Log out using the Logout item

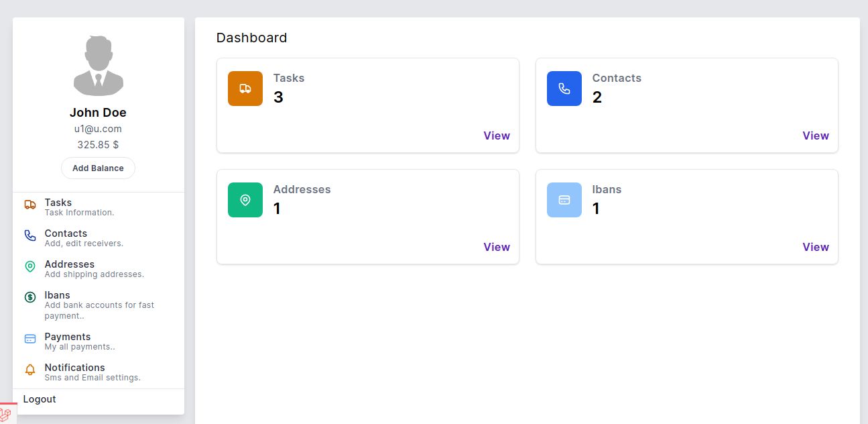coord(40,399)
